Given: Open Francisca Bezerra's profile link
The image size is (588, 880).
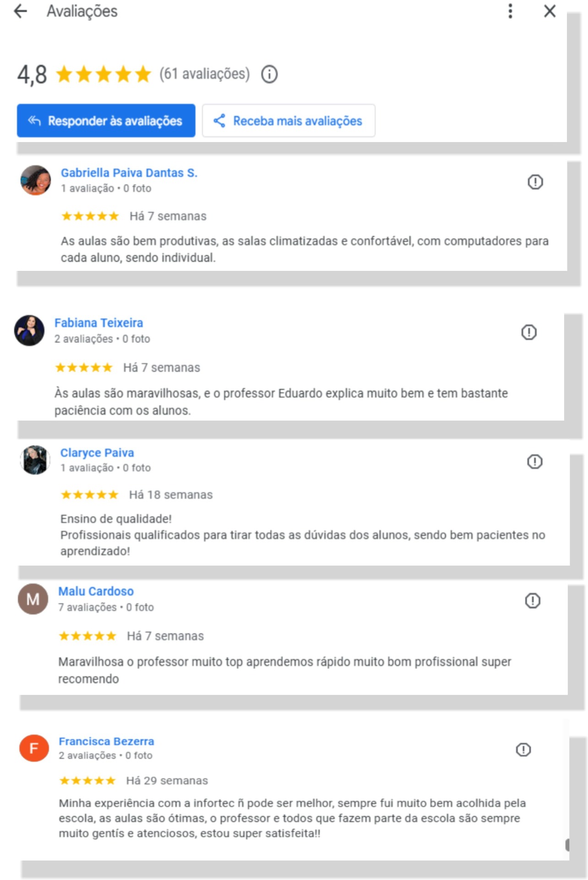Looking at the screenshot, I should (x=106, y=741).
